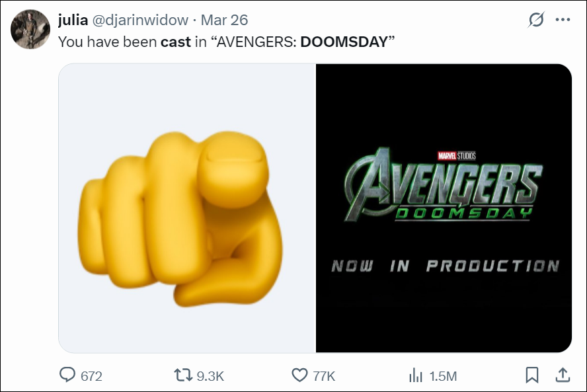Open Grok explain icon on the post

[537, 20]
